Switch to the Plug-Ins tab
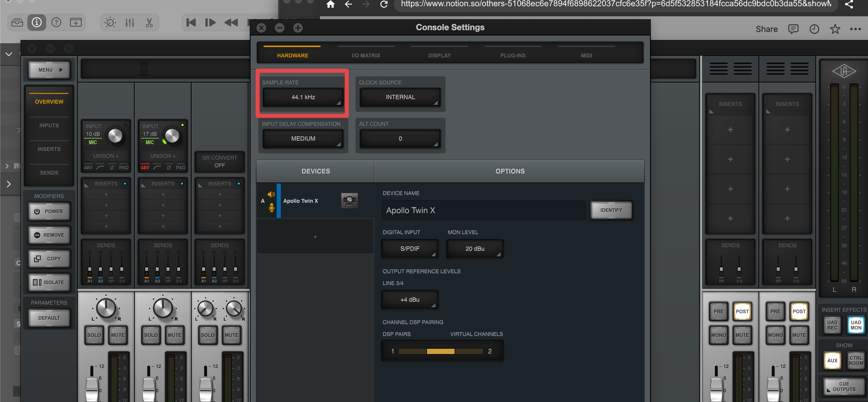868x402 pixels. [x=513, y=55]
